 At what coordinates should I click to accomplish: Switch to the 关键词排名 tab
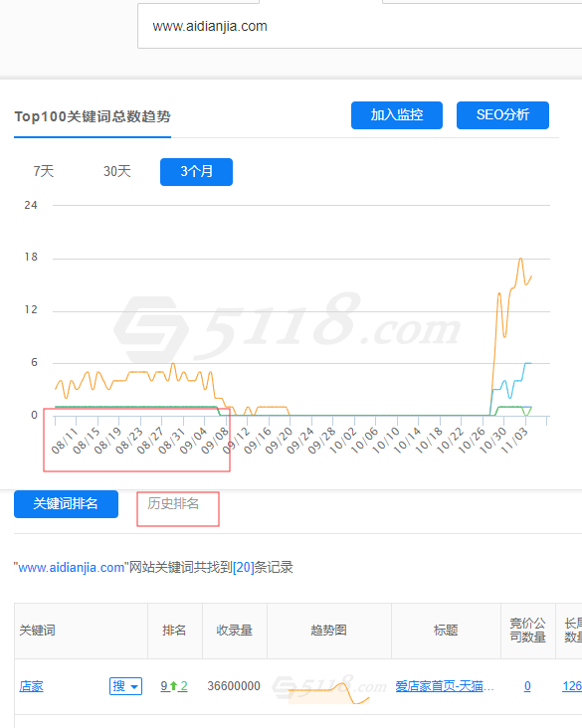coord(66,504)
